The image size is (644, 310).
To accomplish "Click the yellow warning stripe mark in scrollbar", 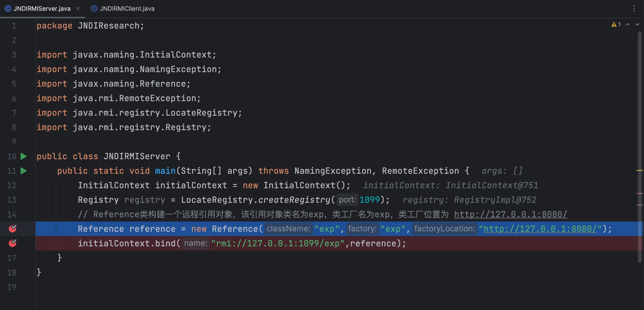I will [640, 170].
